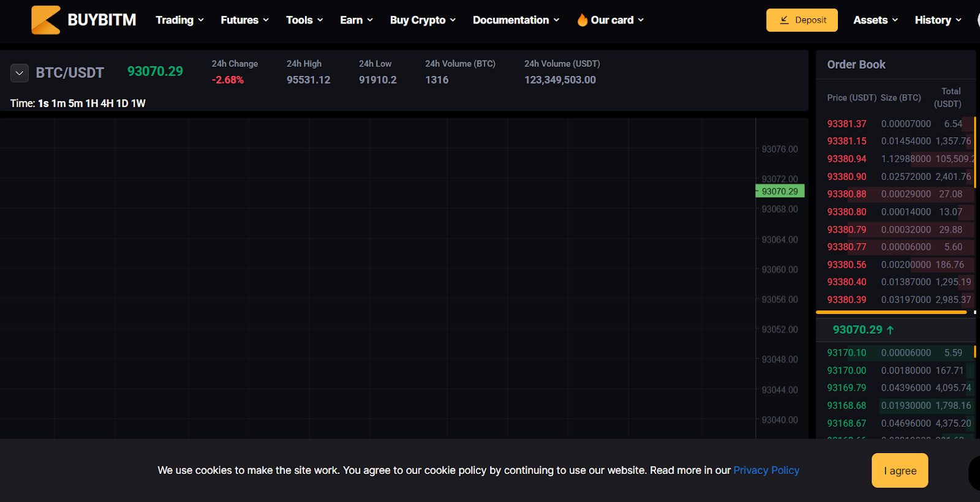980x502 pixels.
Task: Open the Buy Crypto menu
Action: pos(423,20)
